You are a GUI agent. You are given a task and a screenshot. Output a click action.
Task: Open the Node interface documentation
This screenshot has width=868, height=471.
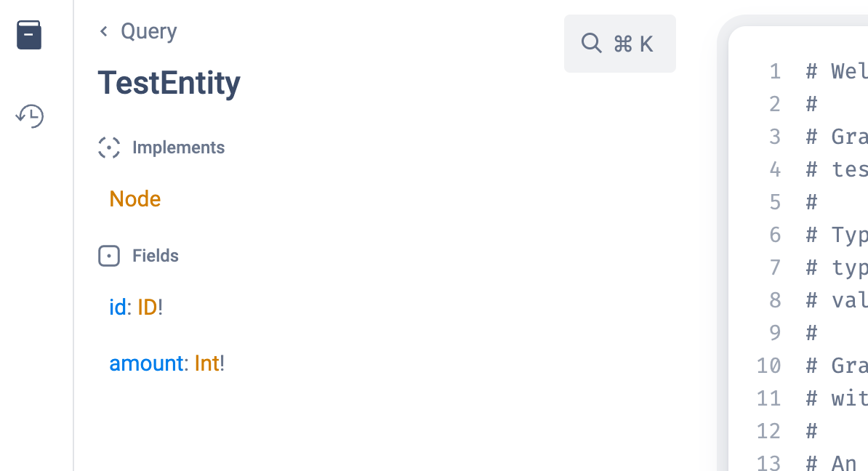coord(134,198)
